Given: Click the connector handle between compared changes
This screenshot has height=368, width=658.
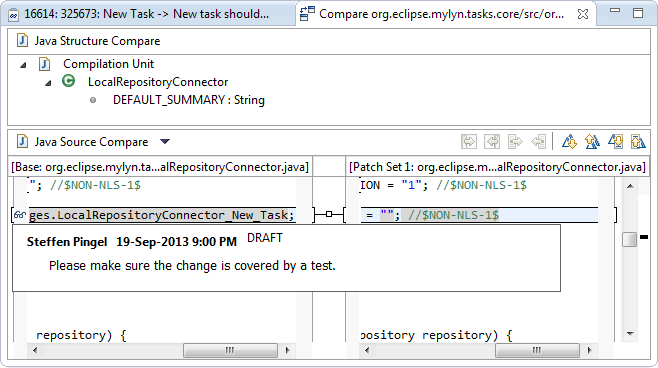Looking at the screenshot, I should click(x=329, y=214).
